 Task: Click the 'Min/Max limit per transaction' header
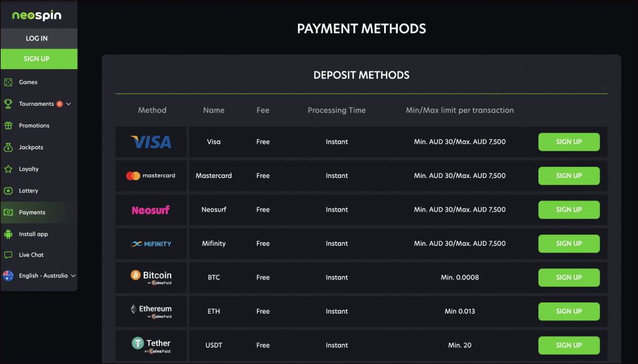click(460, 110)
